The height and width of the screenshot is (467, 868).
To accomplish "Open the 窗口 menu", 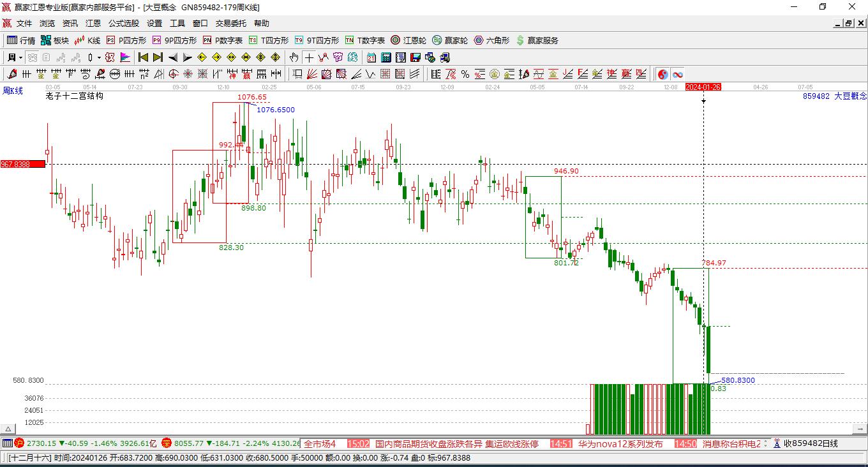I will pyautogui.click(x=200, y=24).
